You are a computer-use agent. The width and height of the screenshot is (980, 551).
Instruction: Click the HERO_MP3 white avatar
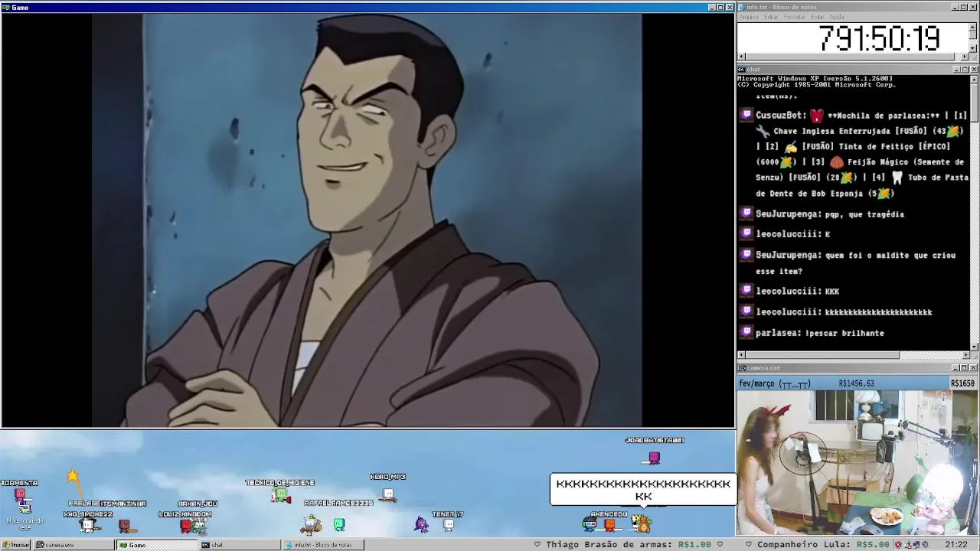click(388, 494)
